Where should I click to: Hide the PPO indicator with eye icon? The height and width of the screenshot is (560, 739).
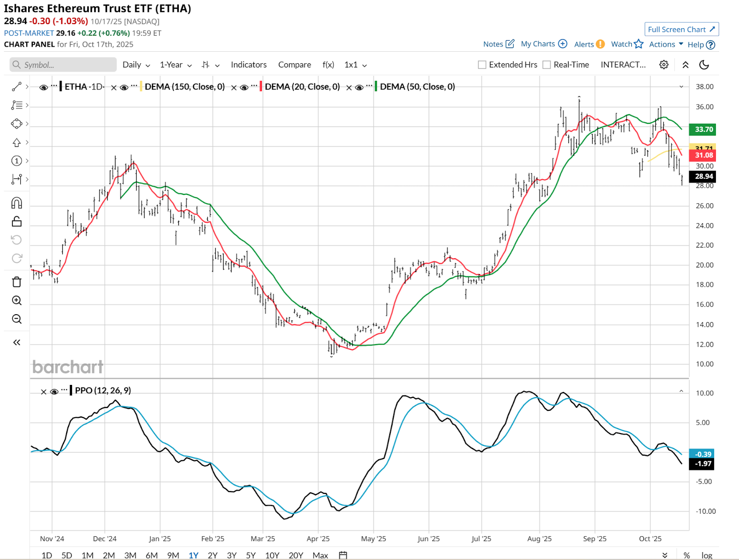54,391
